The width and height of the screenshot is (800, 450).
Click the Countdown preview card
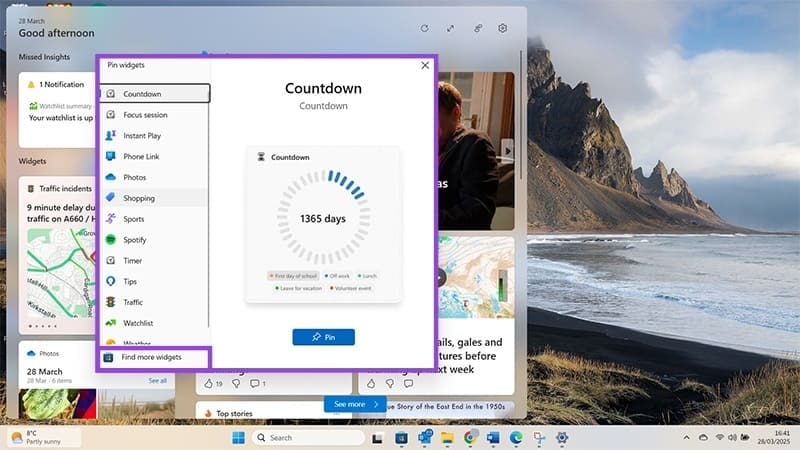(323, 224)
